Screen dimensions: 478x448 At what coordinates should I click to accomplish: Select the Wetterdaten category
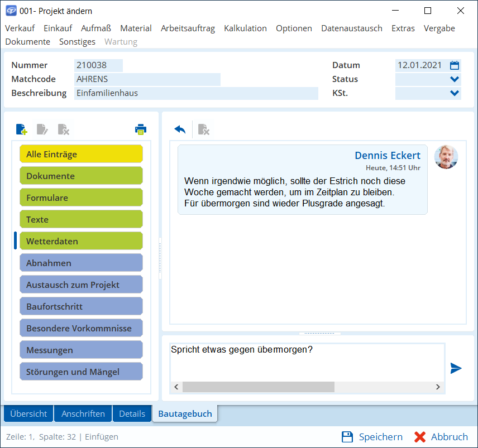click(81, 241)
